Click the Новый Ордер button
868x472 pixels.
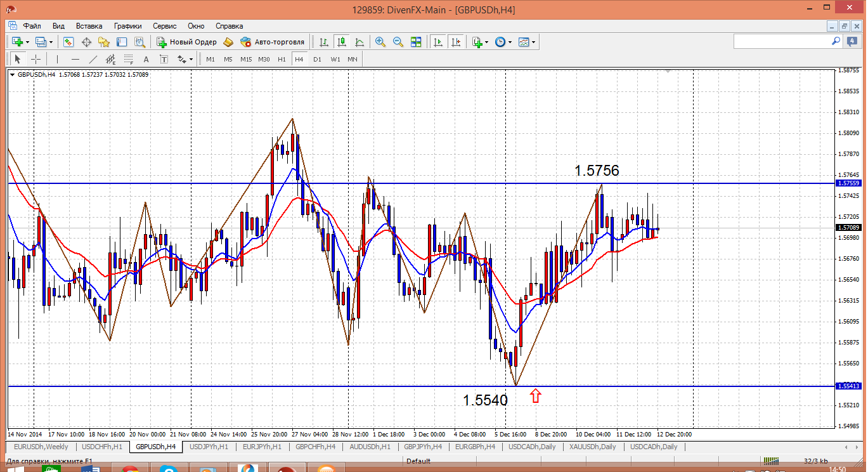pos(187,42)
